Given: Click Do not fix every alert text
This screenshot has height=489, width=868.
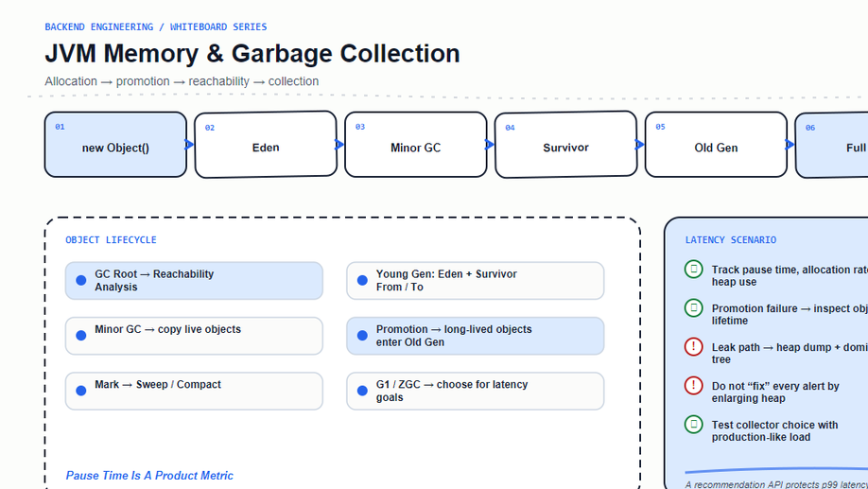Looking at the screenshot, I should pyautogui.click(x=775, y=393).
